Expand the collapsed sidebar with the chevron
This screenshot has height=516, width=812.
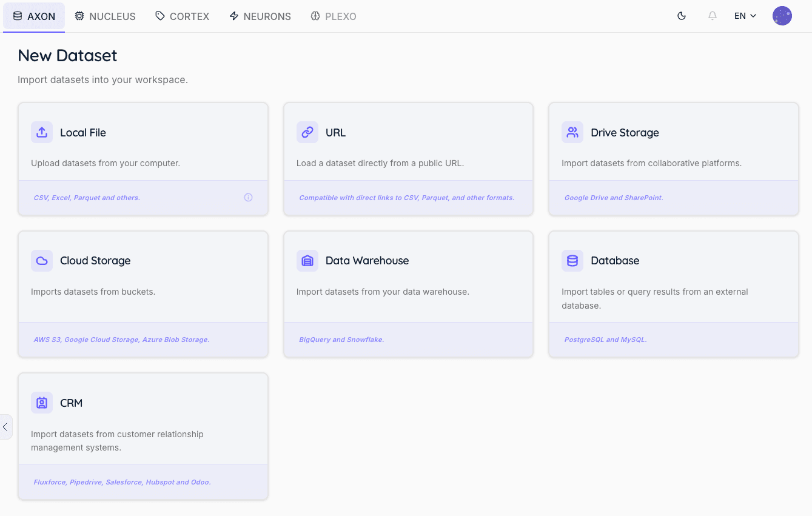(x=5, y=427)
